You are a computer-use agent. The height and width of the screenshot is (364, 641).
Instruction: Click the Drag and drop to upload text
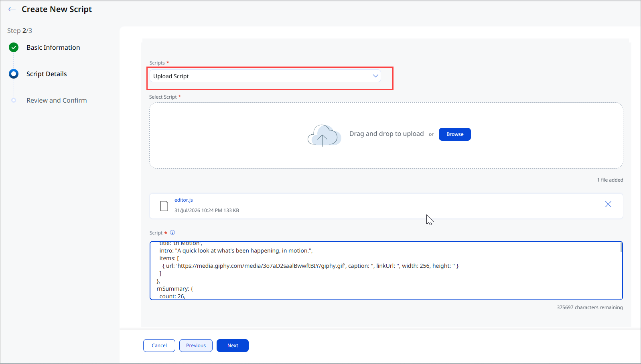coord(386,134)
